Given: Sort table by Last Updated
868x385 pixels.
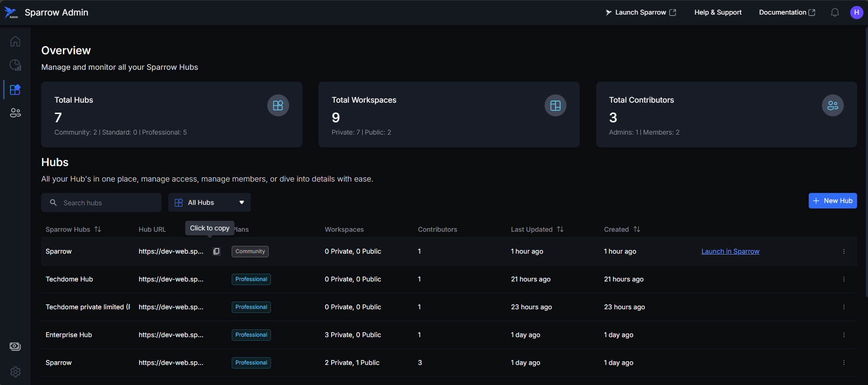Looking at the screenshot, I should pyautogui.click(x=560, y=229).
